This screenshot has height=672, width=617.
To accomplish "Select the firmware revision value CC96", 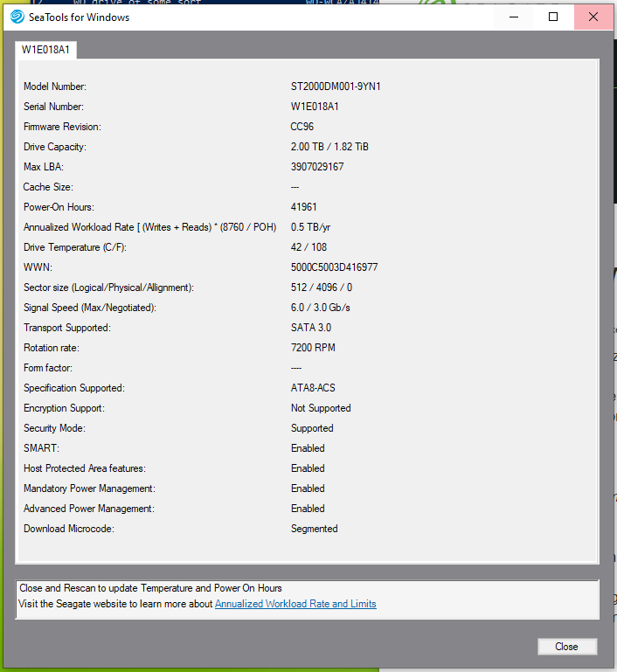I will pyautogui.click(x=302, y=127).
